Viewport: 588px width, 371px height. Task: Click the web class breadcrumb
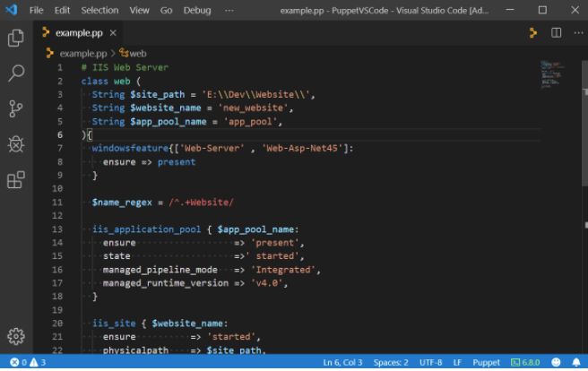click(134, 54)
